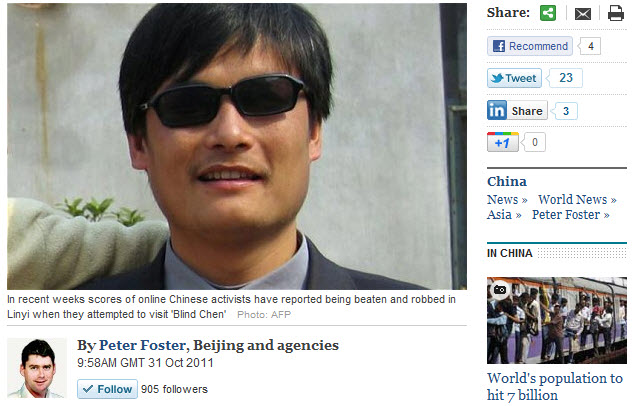This screenshot has height=406, width=636.
Task: Click Peter Foster's author portrait
Action: [37, 368]
